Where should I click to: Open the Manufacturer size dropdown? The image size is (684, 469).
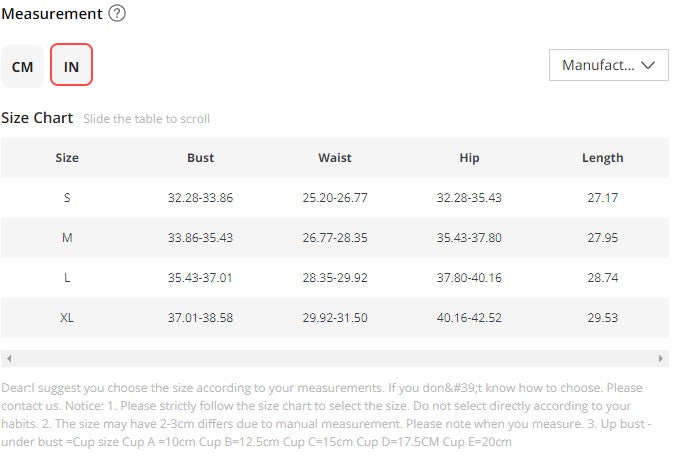[x=609, y=65]
